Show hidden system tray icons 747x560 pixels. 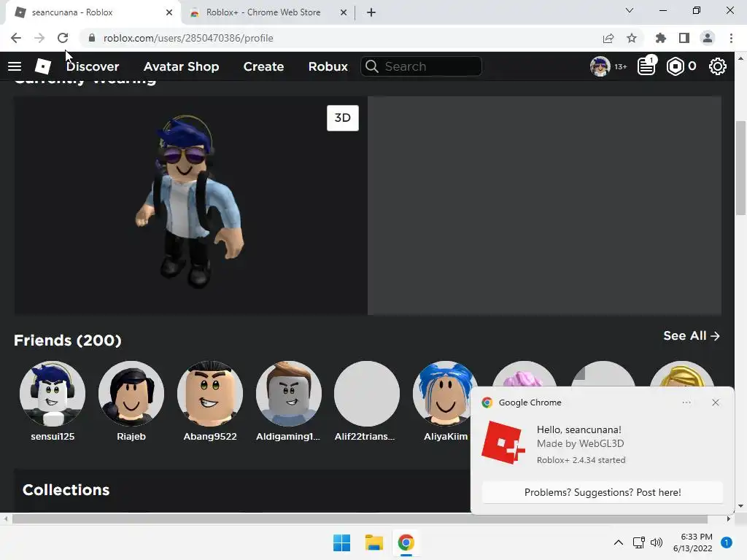pos(619,542)
